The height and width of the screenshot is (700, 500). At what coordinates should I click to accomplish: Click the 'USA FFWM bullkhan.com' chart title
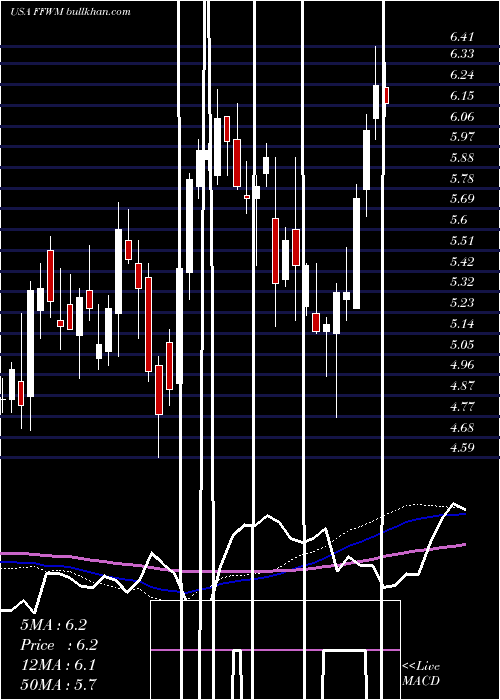click(70, 12)
